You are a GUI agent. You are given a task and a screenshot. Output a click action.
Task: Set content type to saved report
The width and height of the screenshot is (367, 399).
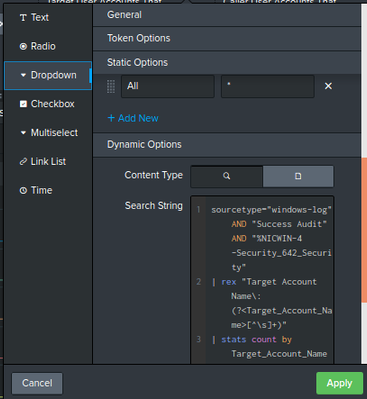point(298,176)
